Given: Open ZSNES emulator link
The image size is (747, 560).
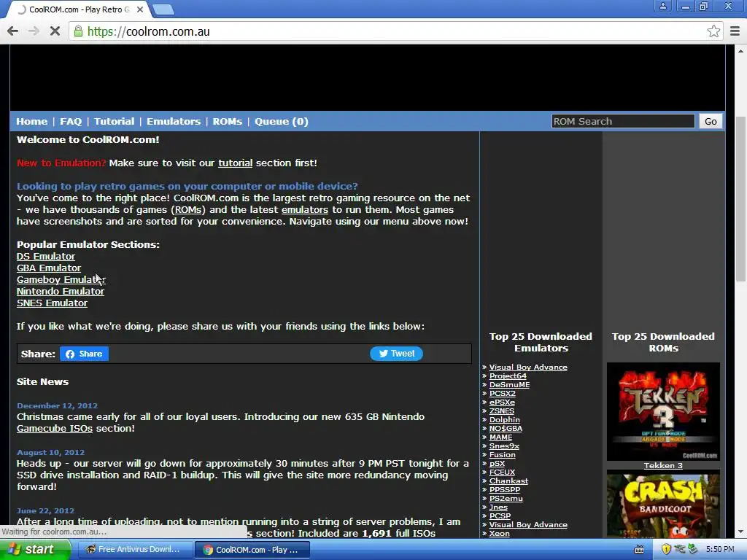Looking at the screenshot, I should coord(502,411).
